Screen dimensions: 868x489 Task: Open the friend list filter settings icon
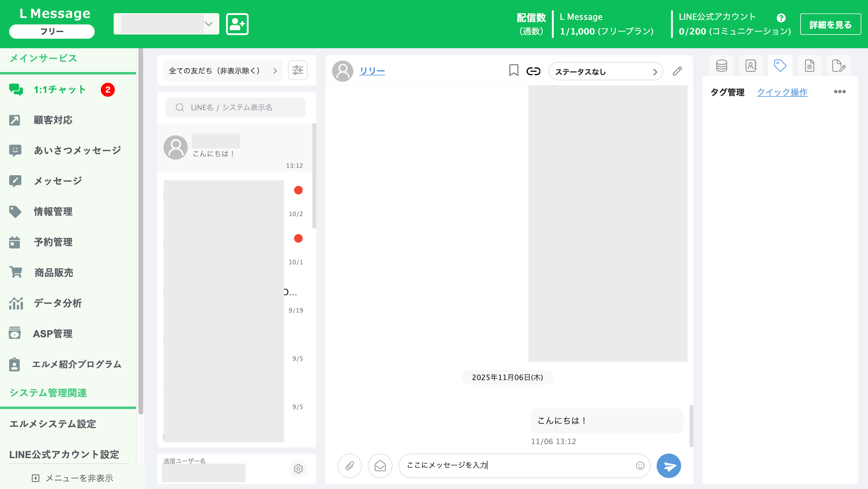pyautogui.click(x=298, y=71)
